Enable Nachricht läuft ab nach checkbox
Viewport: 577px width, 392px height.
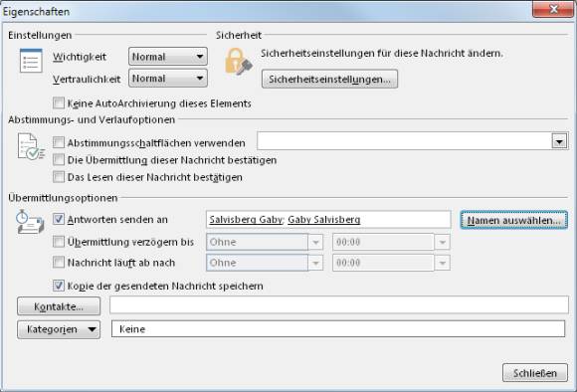pyautogui.click(x=59, y=263)
